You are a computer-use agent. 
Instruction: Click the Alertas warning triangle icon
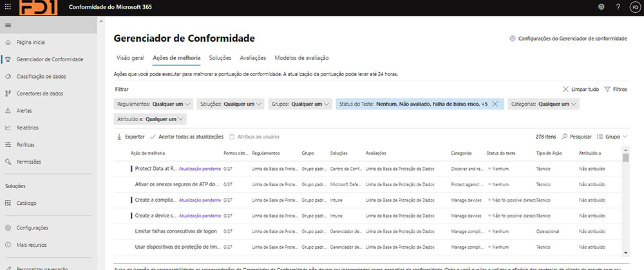[x=8, y=111]
